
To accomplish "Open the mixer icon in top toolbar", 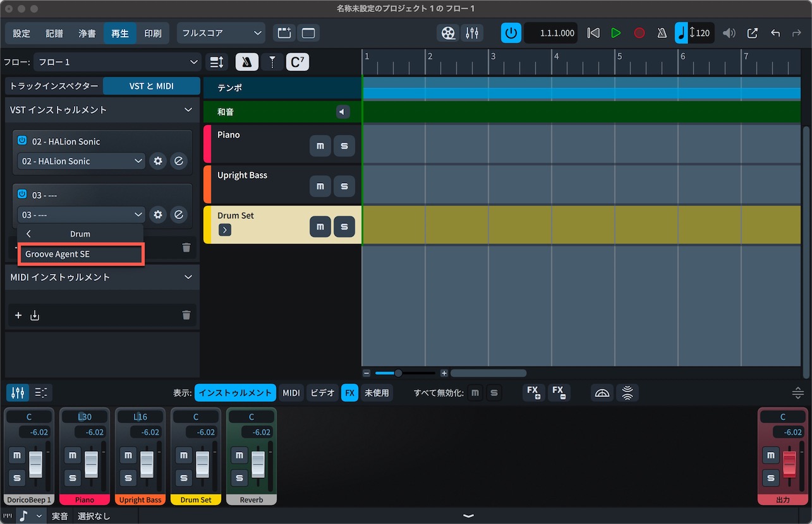I will pos(472,33).
